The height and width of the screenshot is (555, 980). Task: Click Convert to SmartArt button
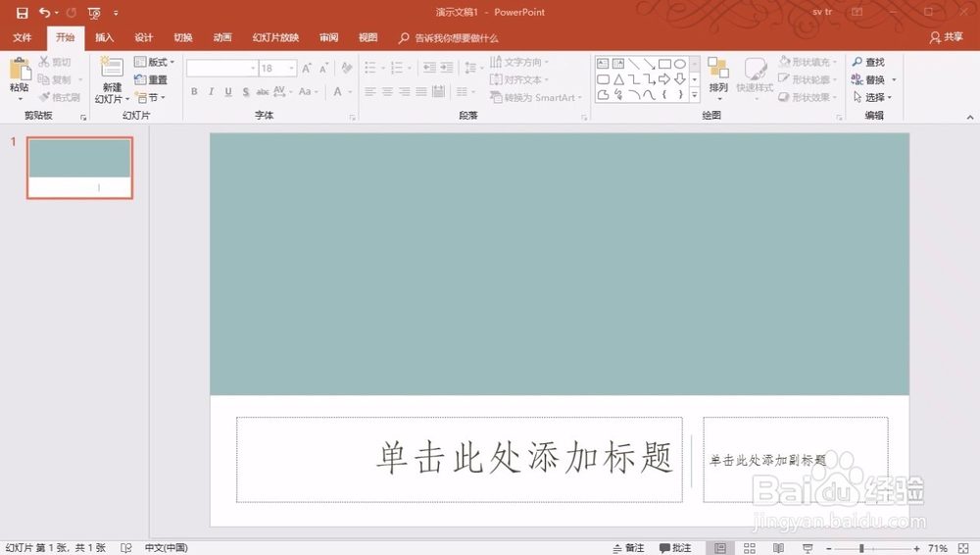point(536,98)
